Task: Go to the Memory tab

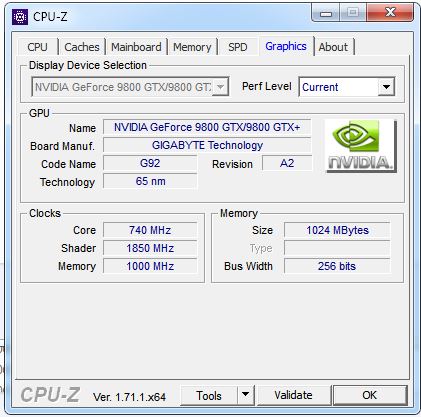Action: click(x=192, y=47)
